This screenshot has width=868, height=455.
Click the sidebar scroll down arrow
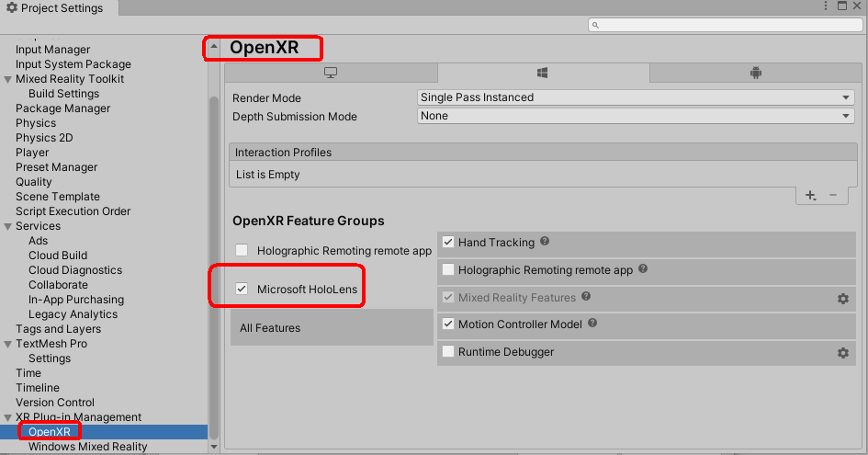214,447
